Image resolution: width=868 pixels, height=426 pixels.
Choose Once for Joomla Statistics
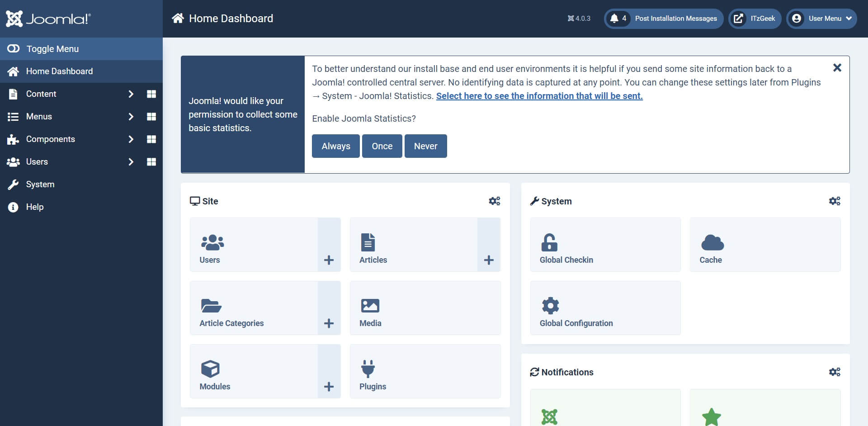[382, 146]
